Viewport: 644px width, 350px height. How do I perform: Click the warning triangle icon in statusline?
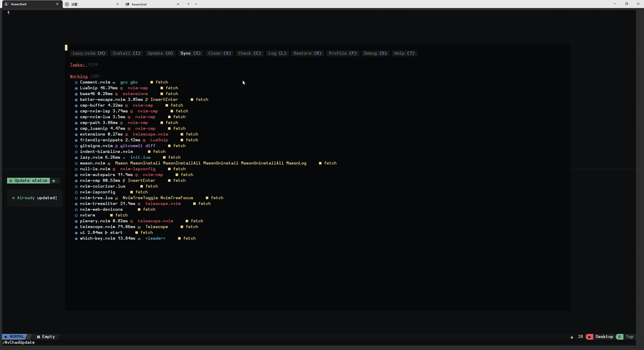572,337
